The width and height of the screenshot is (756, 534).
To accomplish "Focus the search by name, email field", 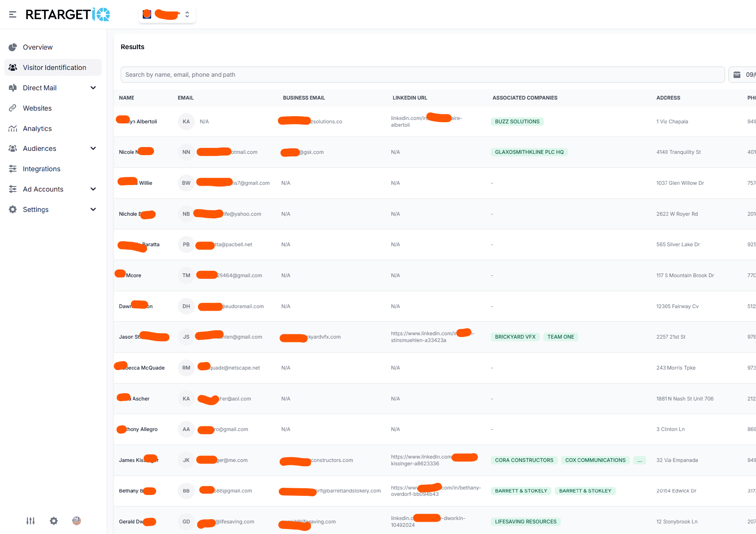I will tap(422, 75).
